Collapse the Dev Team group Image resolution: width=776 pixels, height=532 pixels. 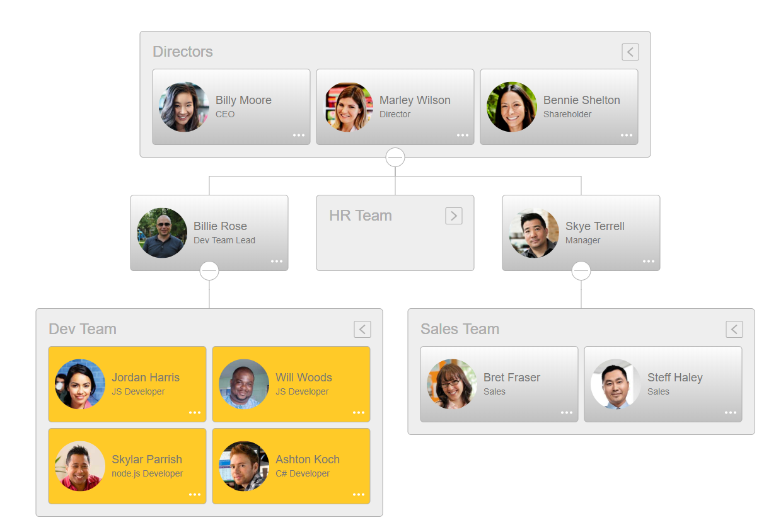[362, 329]
